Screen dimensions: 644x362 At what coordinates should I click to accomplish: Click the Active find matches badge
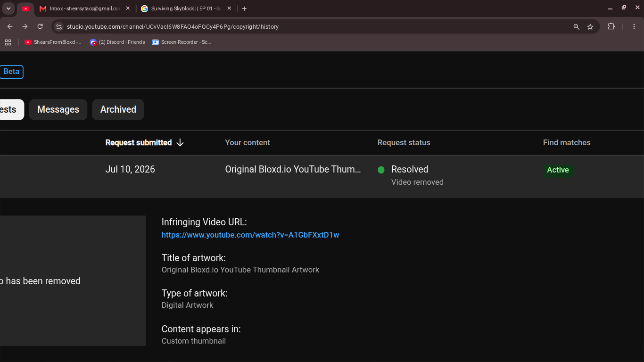coord(558,170)
